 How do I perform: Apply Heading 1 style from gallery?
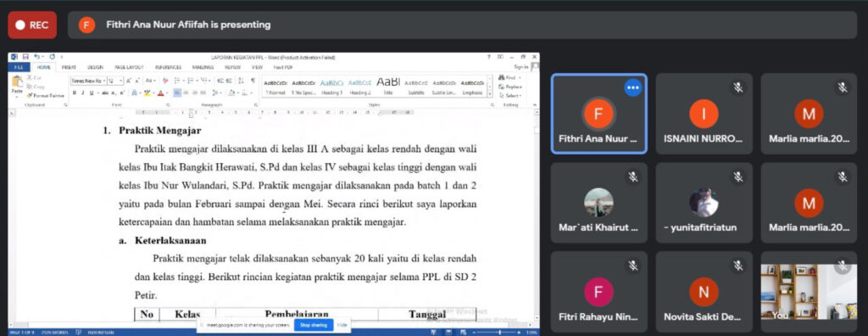(x=331, y=87)
